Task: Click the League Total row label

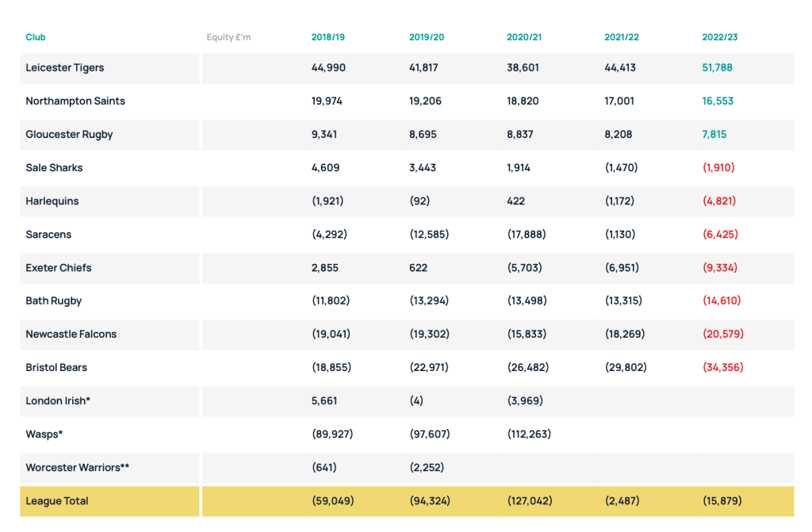Action: [57, 501]
